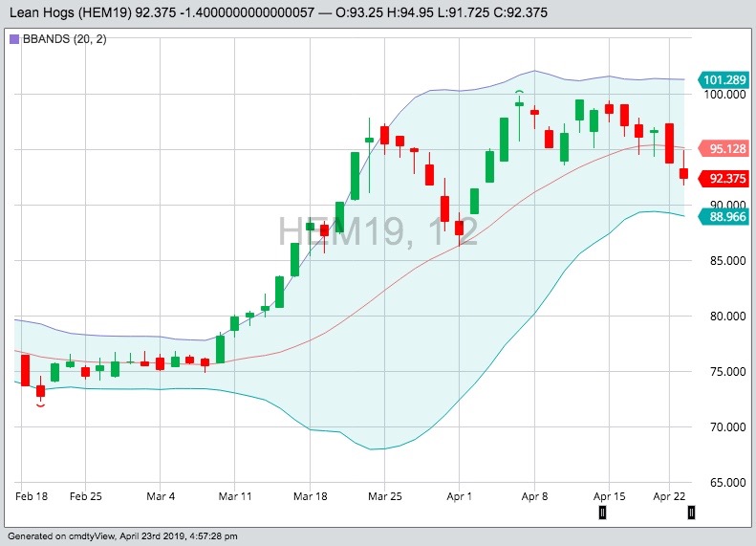
Task: Click the Apr 8 date axis label
Action: (533, 497)
